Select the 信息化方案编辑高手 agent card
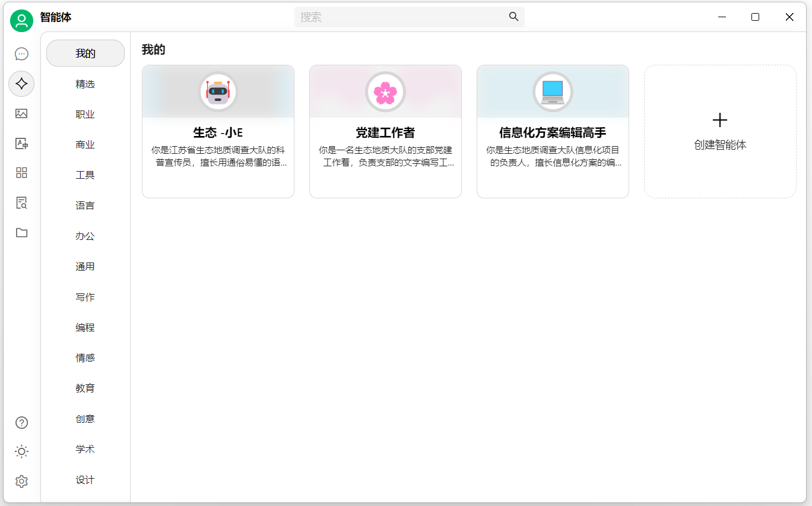812x506 pixels. tap(553, 132)
